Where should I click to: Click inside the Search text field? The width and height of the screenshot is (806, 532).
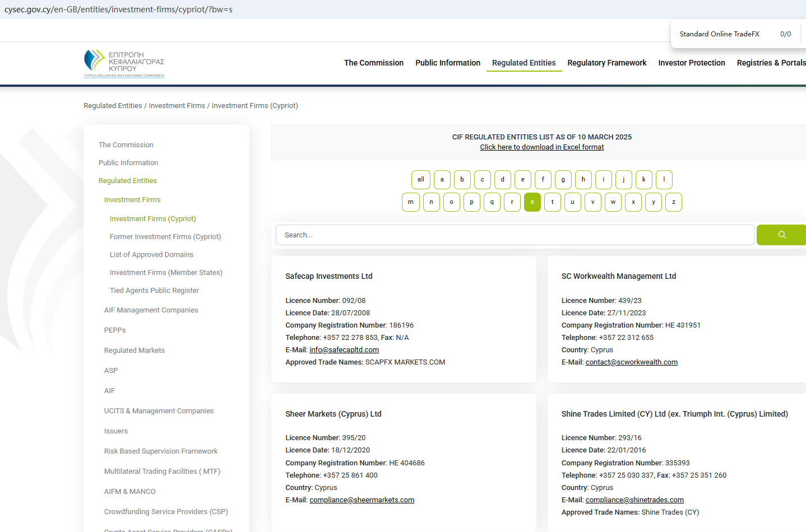[x=515, y=235]
